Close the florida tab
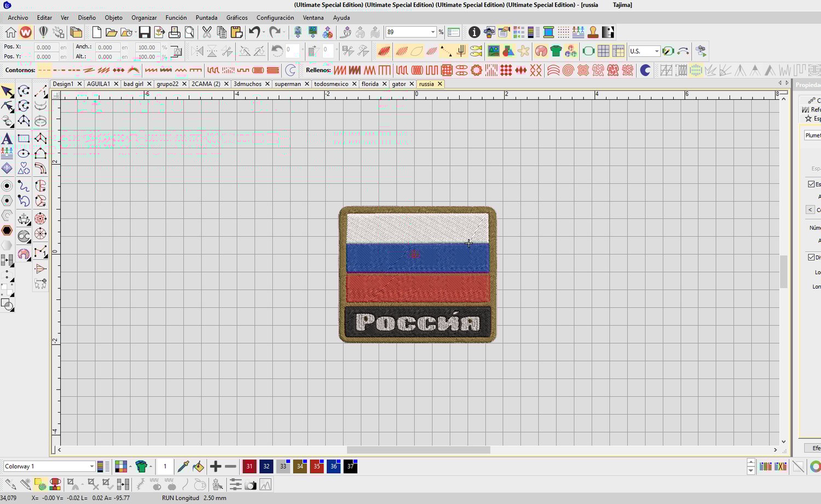821x504 pixels. pyautogui.click(x=385, y=84)
